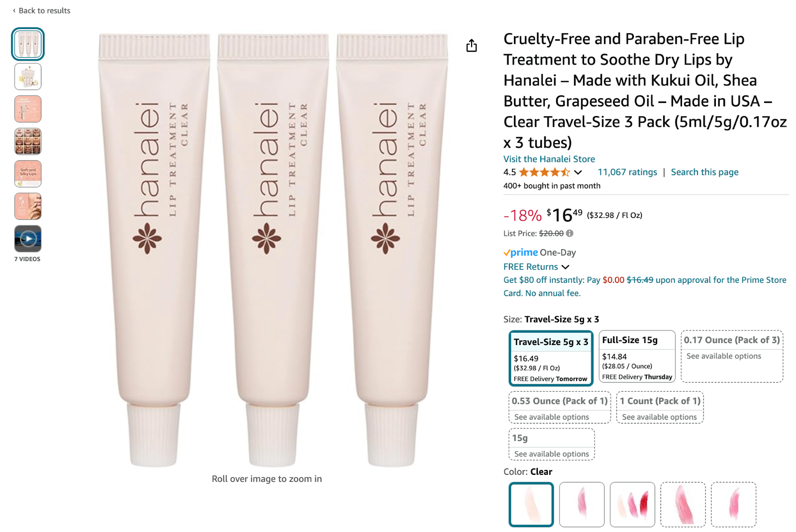
Task: View the lip shades grid thumbnail
Action: 28,141
